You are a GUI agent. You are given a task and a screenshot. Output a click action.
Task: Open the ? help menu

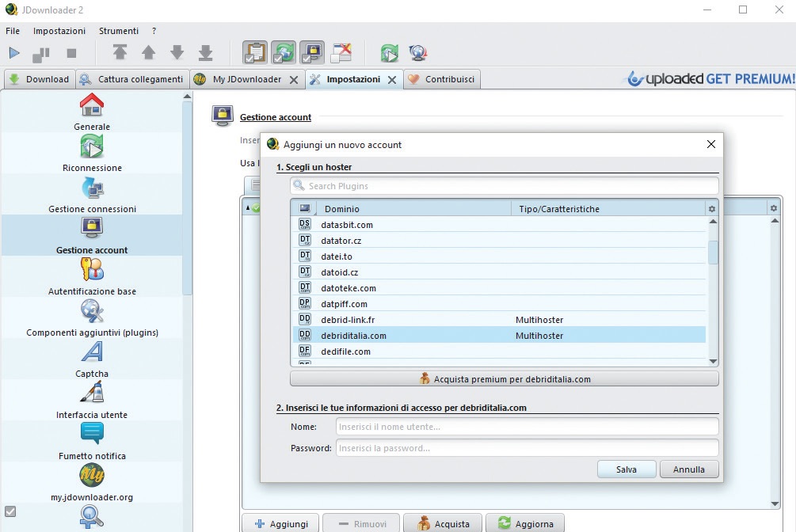[x=154, y=31]
